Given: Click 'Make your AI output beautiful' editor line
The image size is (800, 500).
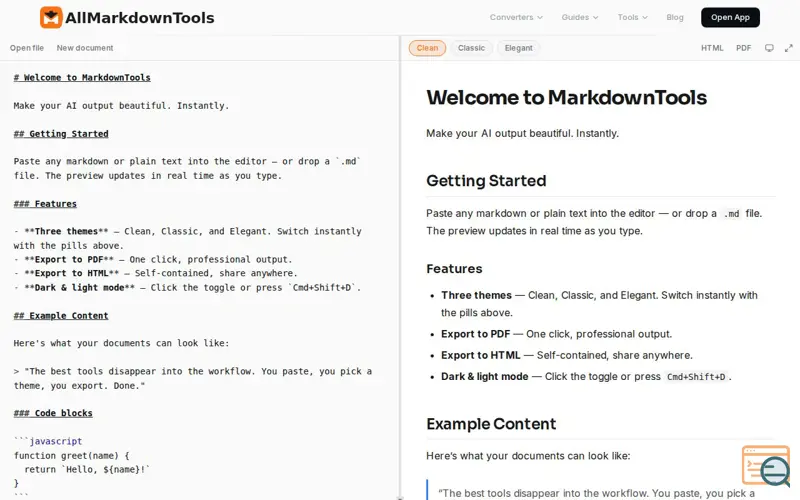Looking at the screenshot, I should click(x=121, y=106).
